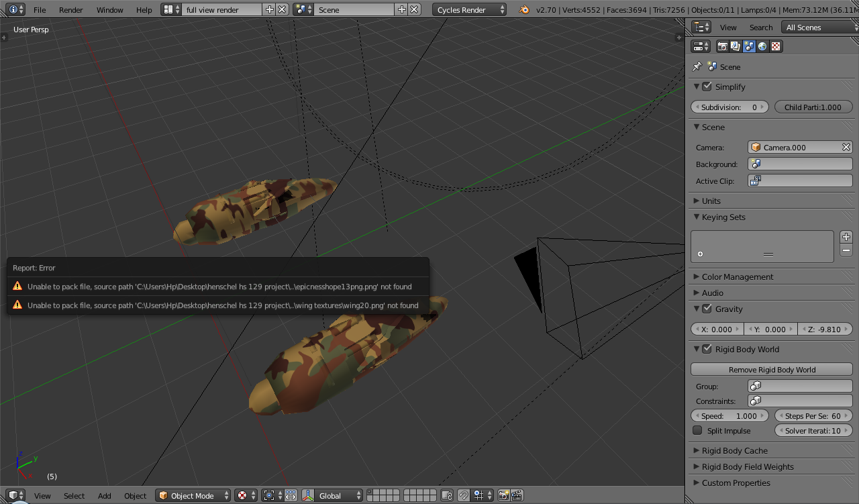
Task: Open the Render menu
Action: (70, 10)
